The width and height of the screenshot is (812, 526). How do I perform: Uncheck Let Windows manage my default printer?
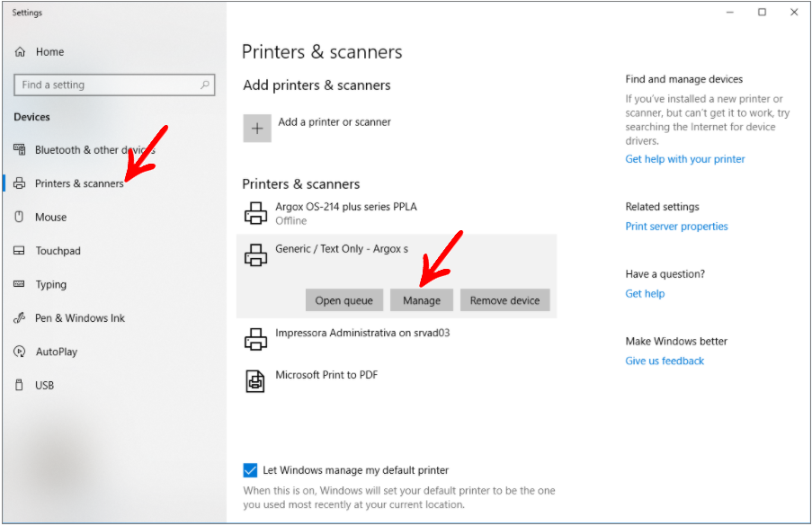tap(250, 470)
